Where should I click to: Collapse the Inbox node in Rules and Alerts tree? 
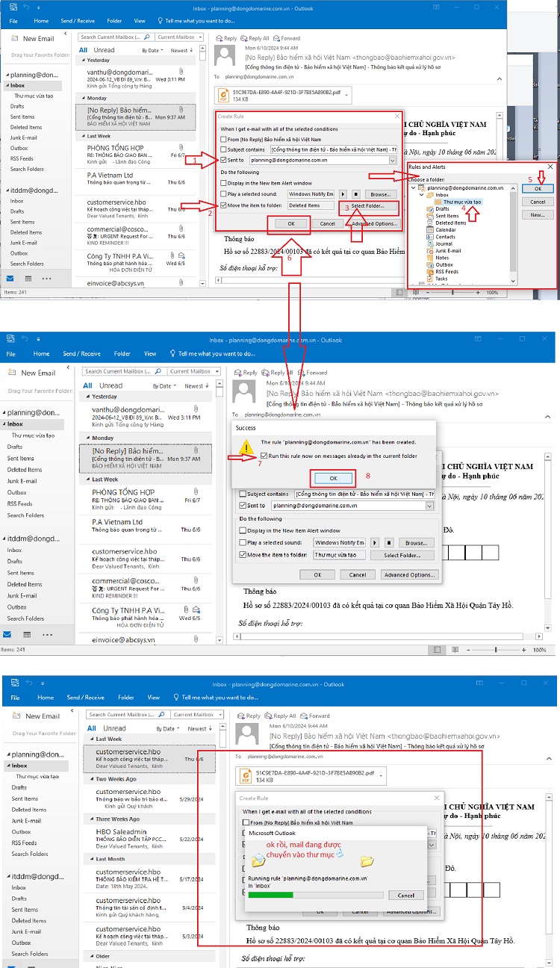coord(423,195)
